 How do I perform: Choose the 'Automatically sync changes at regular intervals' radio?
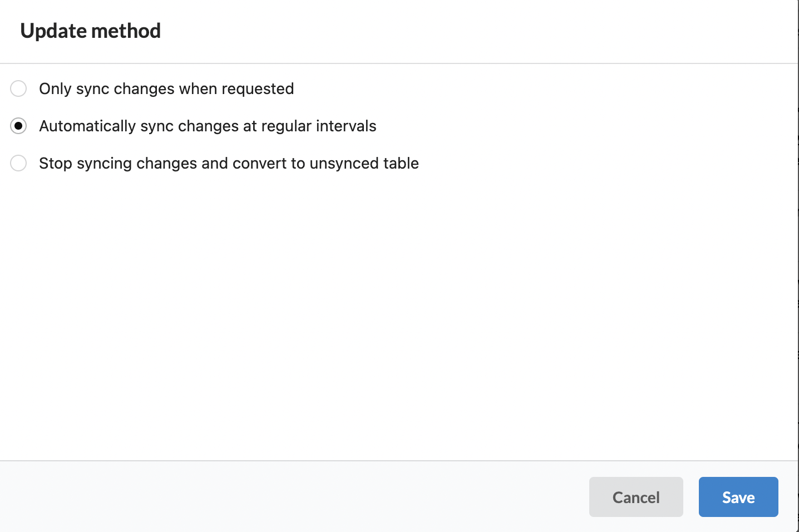pos(18,126)
